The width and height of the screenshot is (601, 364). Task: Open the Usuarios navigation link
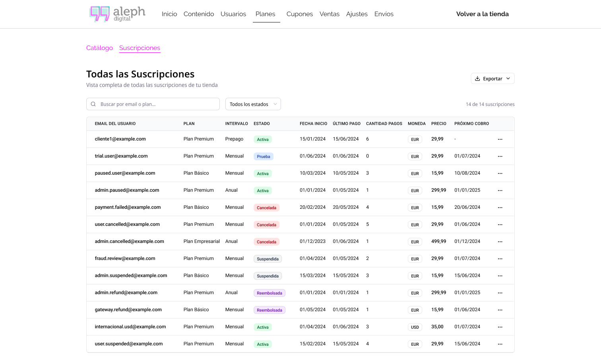(233, 14)
